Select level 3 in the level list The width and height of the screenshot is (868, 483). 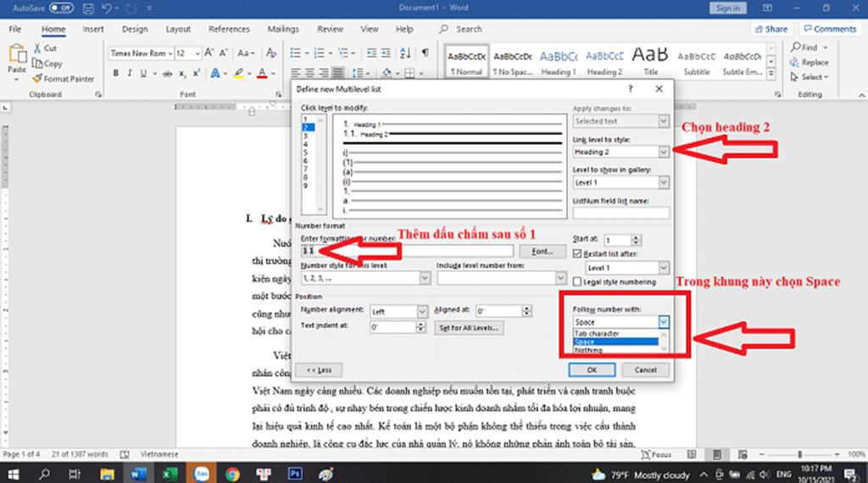click(305, 136)
